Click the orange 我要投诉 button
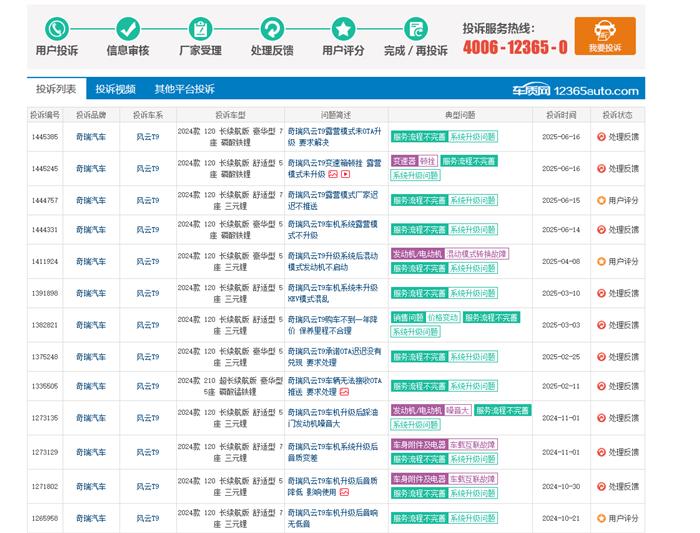The image size is (700, 533). click(x=605, y=36)
